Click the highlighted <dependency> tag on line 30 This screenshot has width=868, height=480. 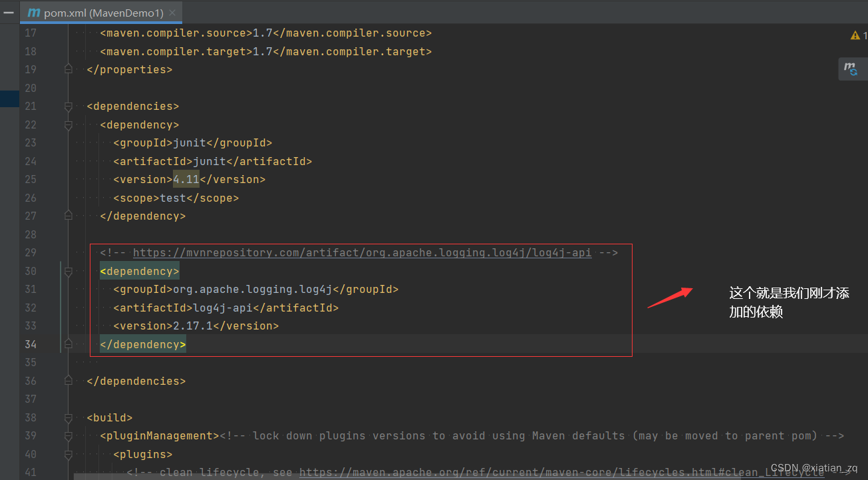(x=140, y=271)
